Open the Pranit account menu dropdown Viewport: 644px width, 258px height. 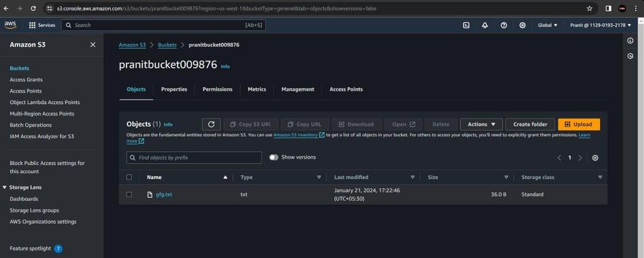click(601, 25)
